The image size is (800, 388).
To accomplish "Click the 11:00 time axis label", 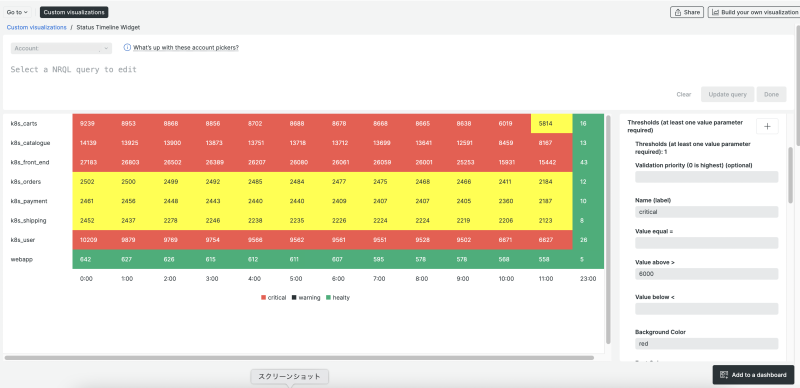I will (546, 279).
